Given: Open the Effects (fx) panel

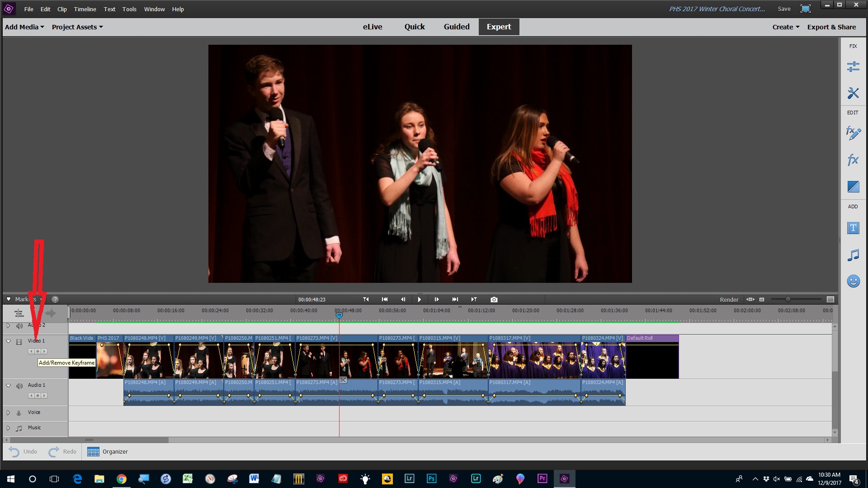Looking at the screenshot, I should [853, 160].
